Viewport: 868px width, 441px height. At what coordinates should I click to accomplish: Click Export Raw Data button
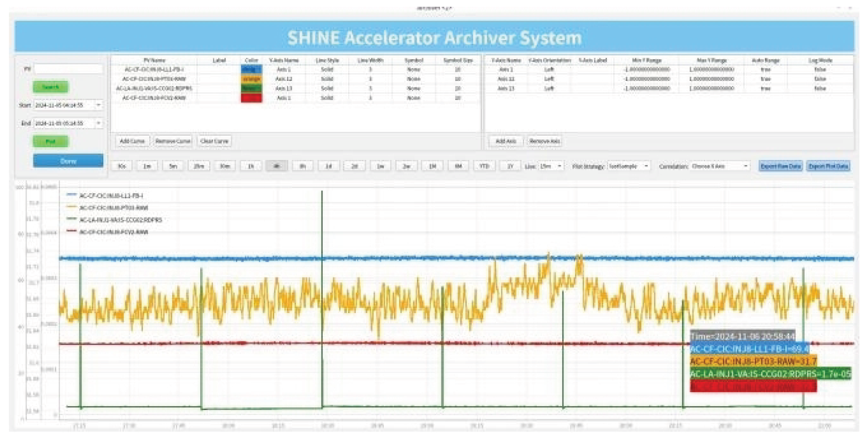point(780,166)
